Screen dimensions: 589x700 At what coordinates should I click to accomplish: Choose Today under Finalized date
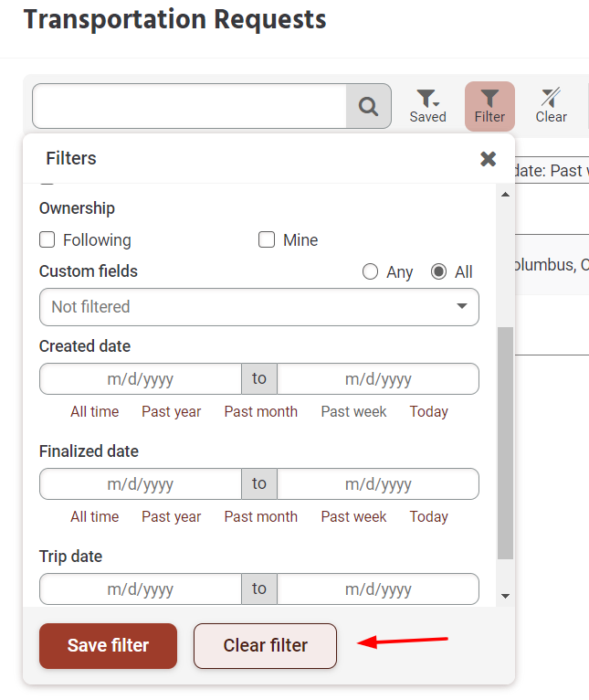point(428,517)
